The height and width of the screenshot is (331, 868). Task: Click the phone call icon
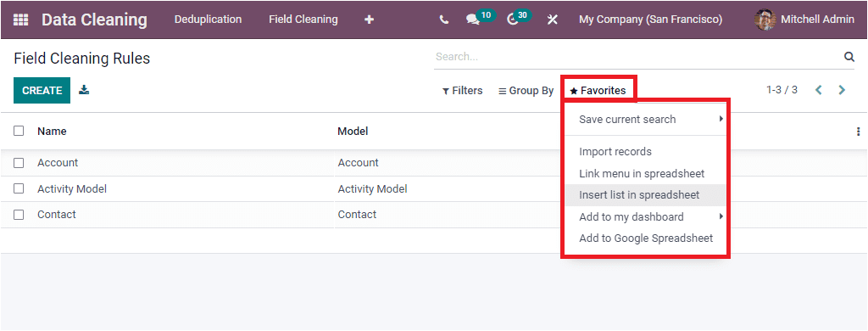(443, 20)
